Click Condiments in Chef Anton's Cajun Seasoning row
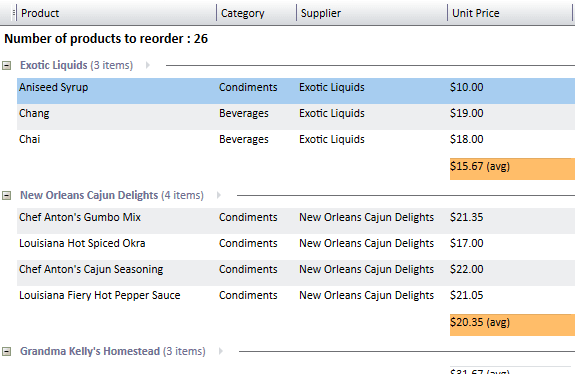This screenshot has width=575, height=374. point(248,270)
